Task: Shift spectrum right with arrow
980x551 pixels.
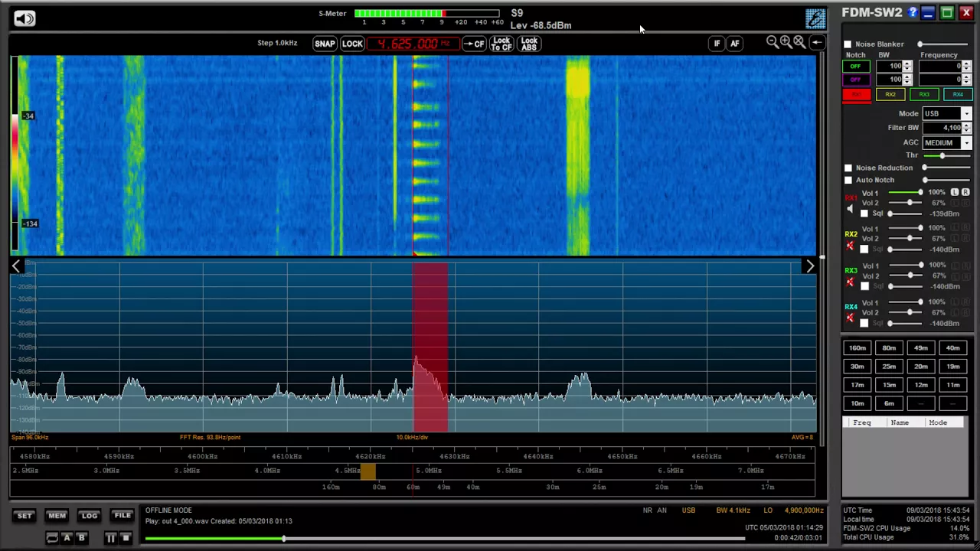Action: (x=810, y=266)
